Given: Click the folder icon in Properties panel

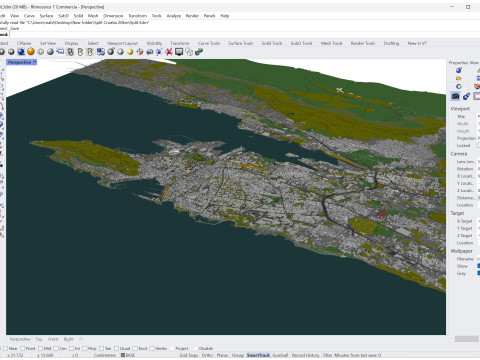Looking at the screenshot, I should (459, 78).
